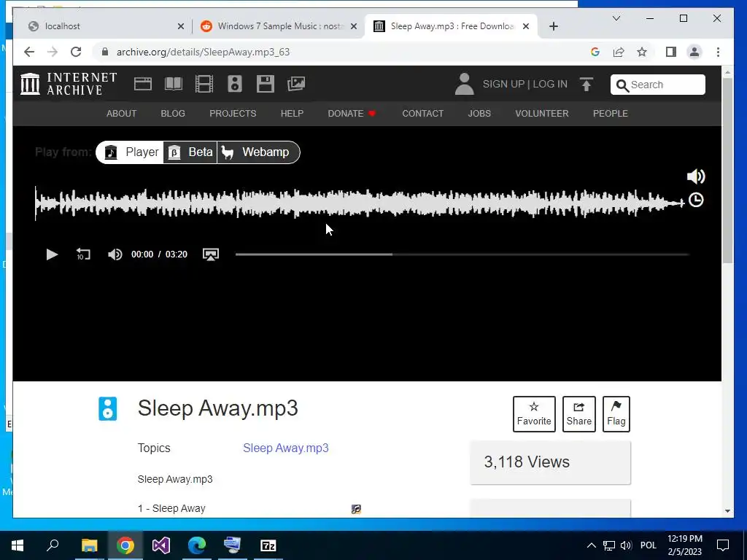Screen dimensions: 747x560
Task: Open the VOLUNTEER menu item
Action: tap(542, 113)
